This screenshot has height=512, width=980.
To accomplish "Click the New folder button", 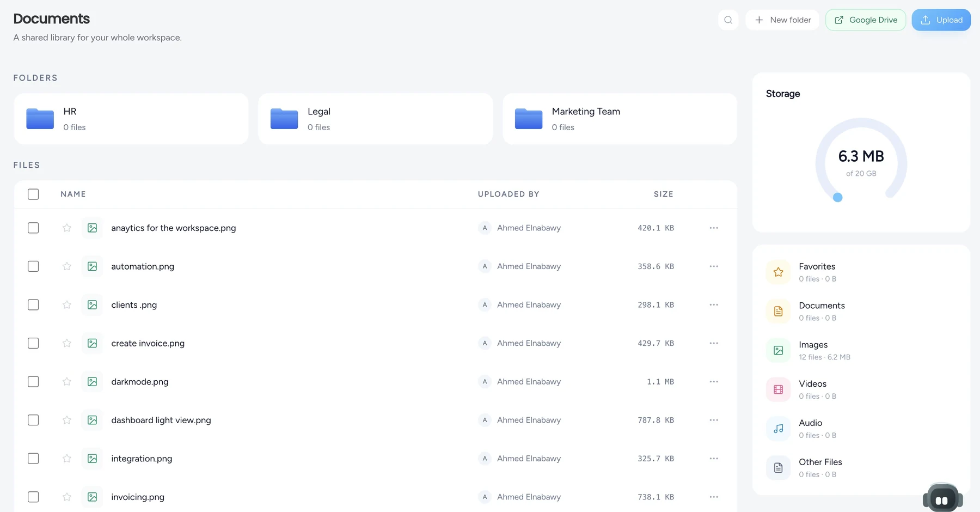I will coord(782,20).
